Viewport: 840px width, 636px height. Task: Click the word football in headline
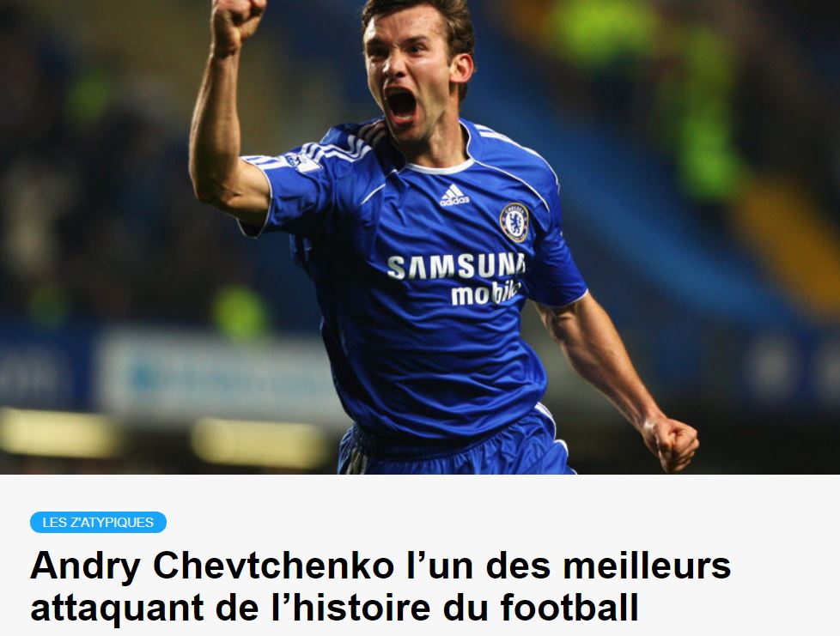569,608
